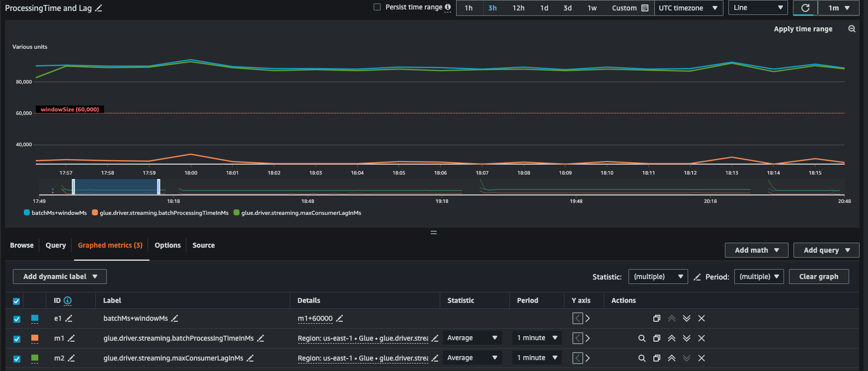
Task: Select the 12h time range
Action: coord(518,8)
